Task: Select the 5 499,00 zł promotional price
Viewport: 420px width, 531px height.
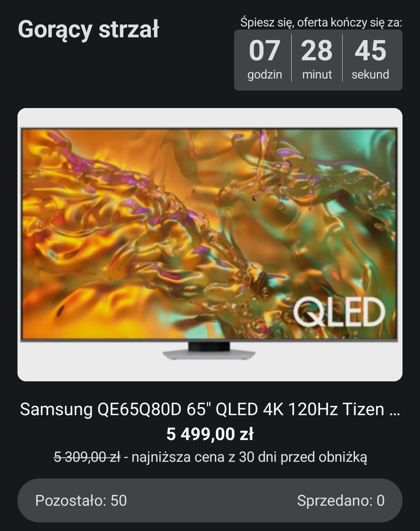Action: (210, 434)
